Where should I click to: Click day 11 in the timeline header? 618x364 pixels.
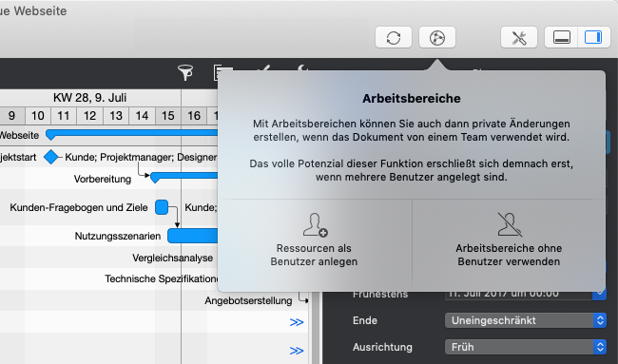64,115
